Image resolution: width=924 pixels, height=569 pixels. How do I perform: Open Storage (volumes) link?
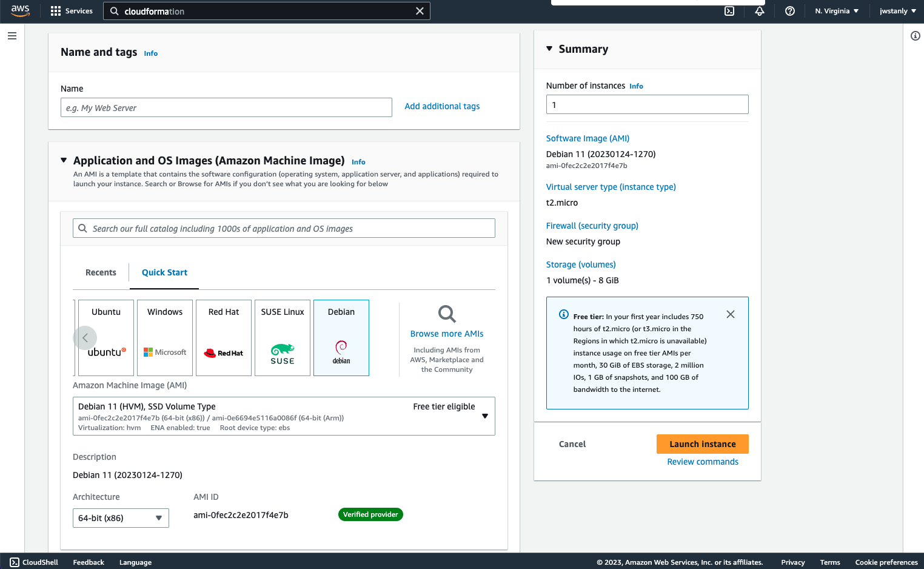coord(581,264)
